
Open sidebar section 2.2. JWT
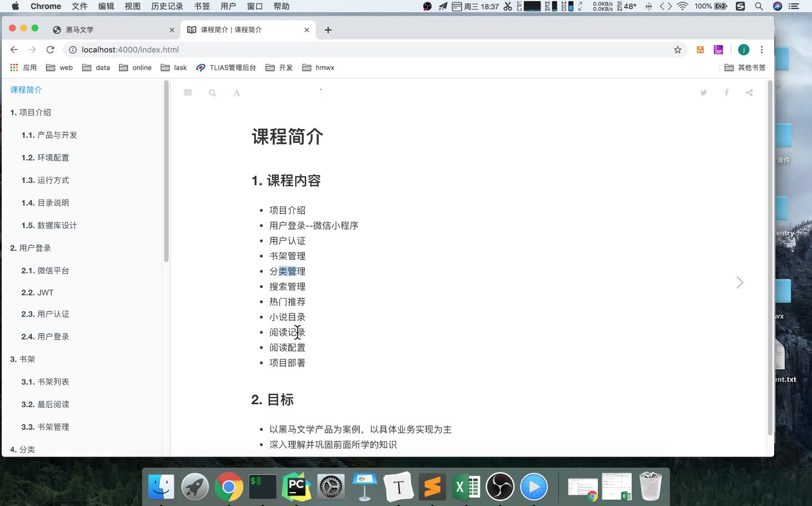38,292
